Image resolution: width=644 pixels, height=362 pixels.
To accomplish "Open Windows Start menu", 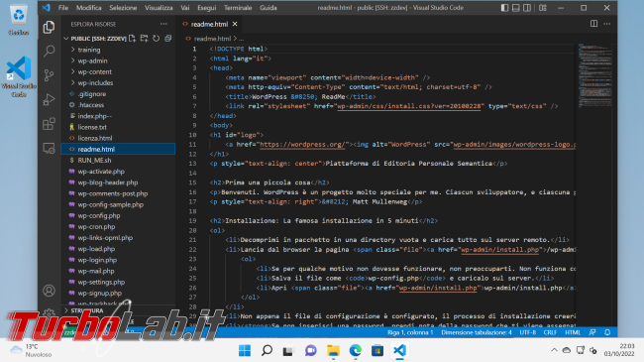I will 245,350.
